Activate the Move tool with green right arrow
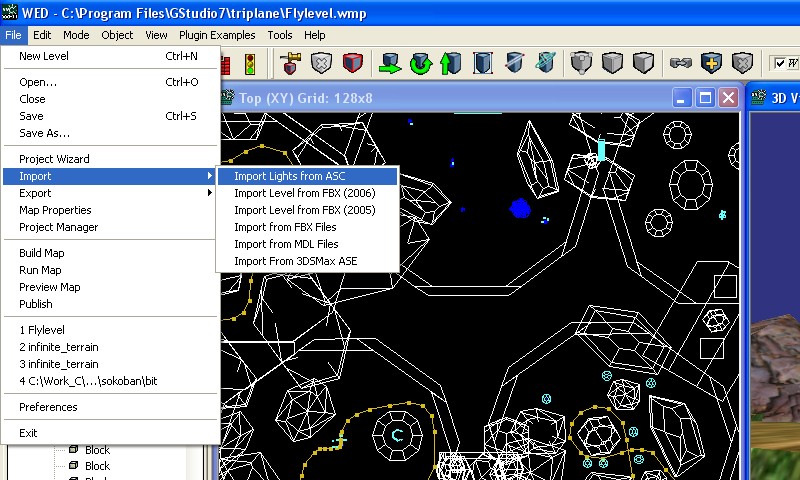The width and height of the screenshot is (800, 480). (x=390, y=63)
